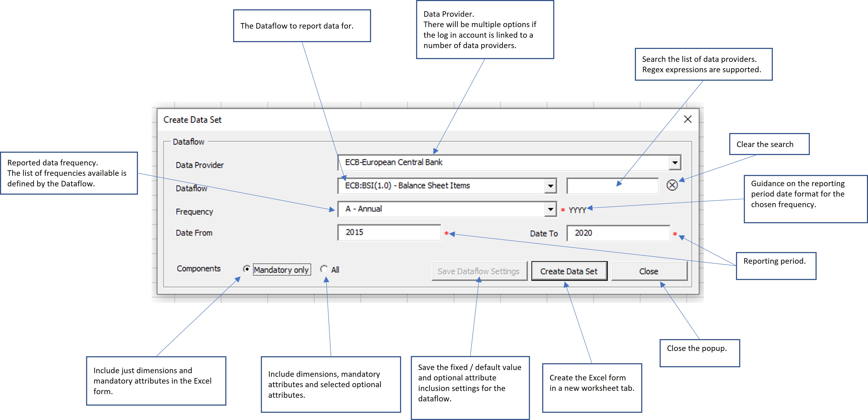Select the Mandatory only radio button
Image resolution: width=868 pixels, height=420 pixels.
coord(247,269)
